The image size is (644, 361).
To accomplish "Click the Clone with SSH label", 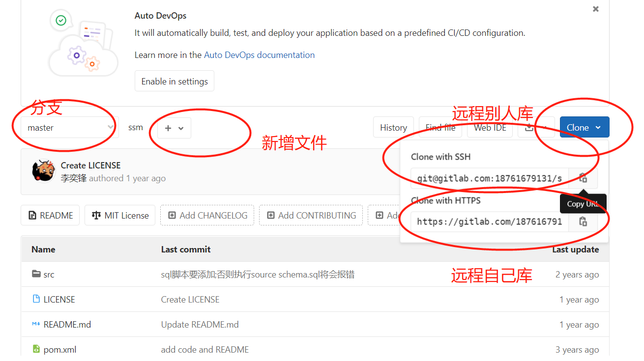I will pos(440,157).
